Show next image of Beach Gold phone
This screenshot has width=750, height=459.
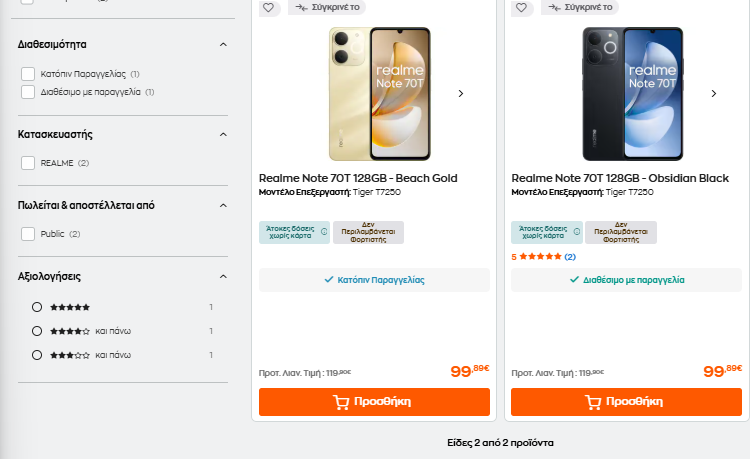(461, 94)
